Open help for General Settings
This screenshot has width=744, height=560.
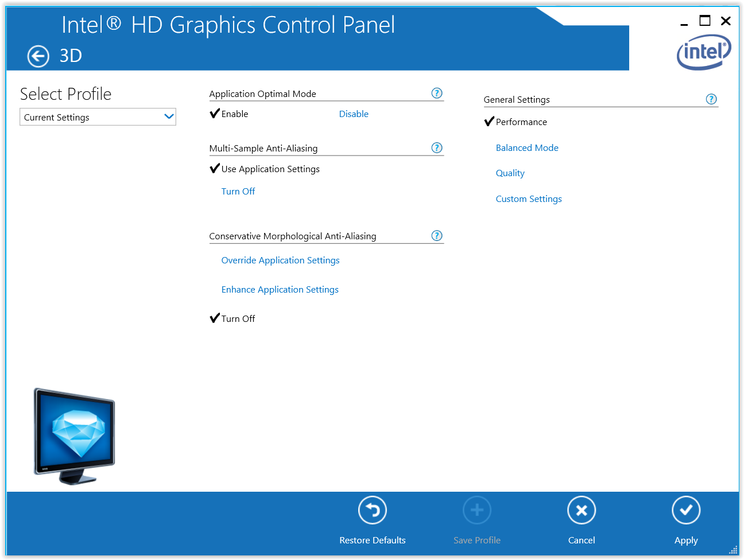711,99
